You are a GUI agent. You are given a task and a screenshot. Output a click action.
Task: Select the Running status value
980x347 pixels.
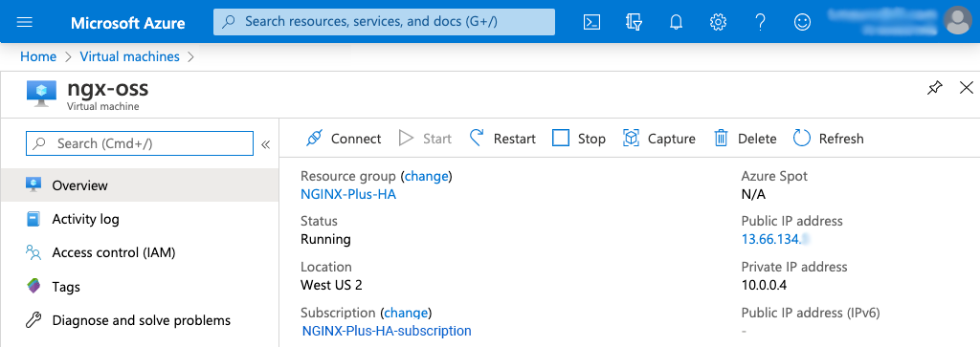[325, 239]
